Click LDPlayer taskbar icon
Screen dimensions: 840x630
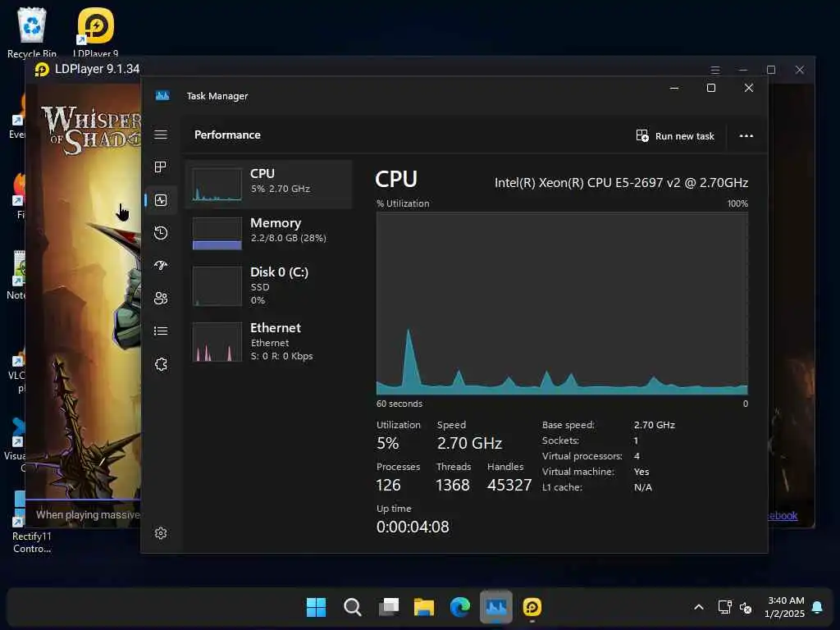(x=532, y=607)
